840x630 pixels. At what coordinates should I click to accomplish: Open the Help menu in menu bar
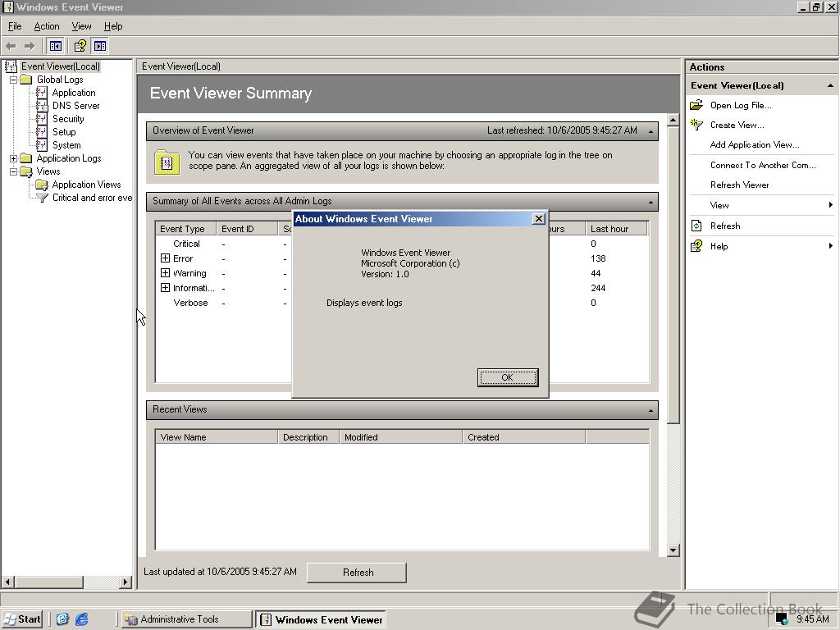click(113, 26)
